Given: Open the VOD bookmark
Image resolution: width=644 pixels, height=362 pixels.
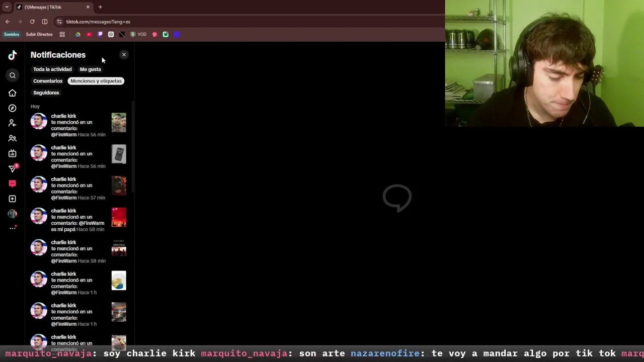Looking at the screenshot, I should click(x=138, y=34).
